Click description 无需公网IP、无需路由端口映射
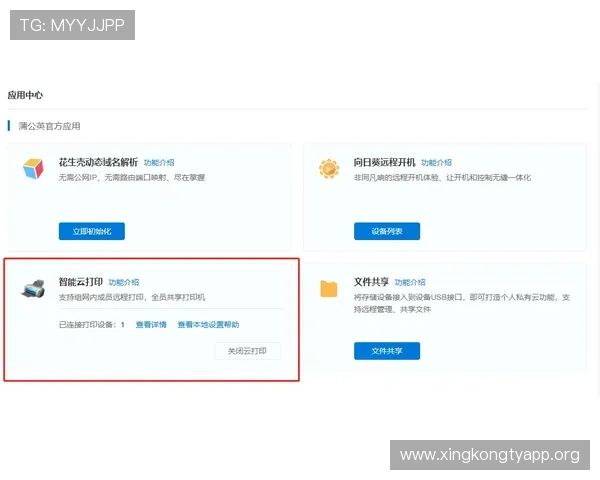The image size is (600, 480). tap(132, 178)
